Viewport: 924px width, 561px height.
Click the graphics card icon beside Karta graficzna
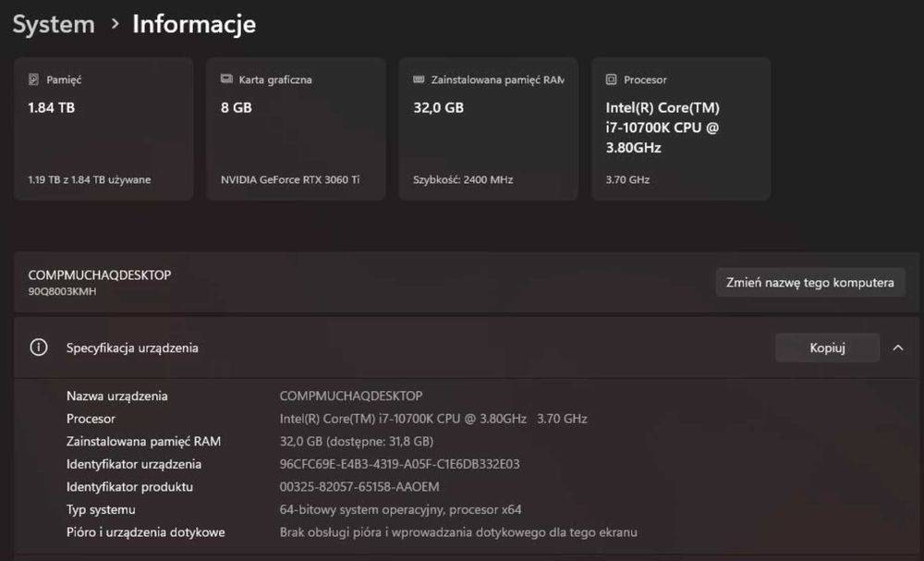coord(226,79)
